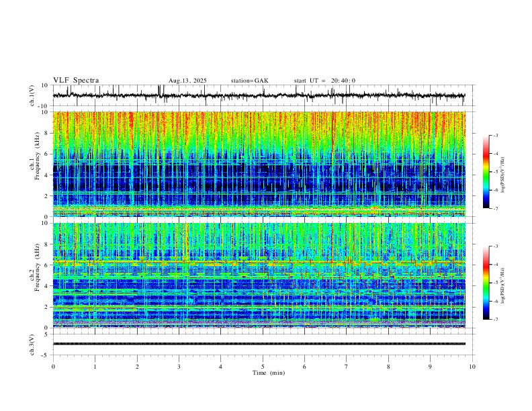Click the ch.1 voltage waveform trace
Viewport: 532px width, 411px height.
[x=259, y=95]
